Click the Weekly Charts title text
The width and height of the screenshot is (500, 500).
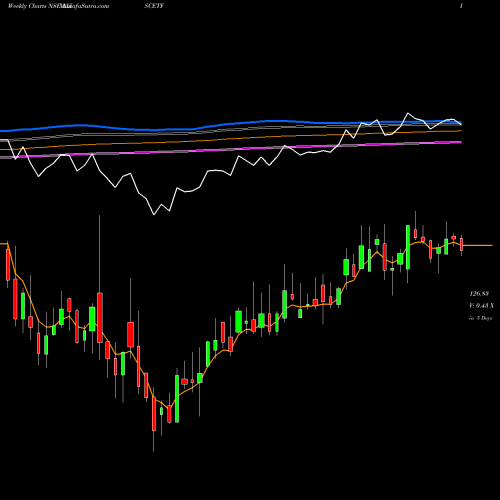(x=28, y=6)
